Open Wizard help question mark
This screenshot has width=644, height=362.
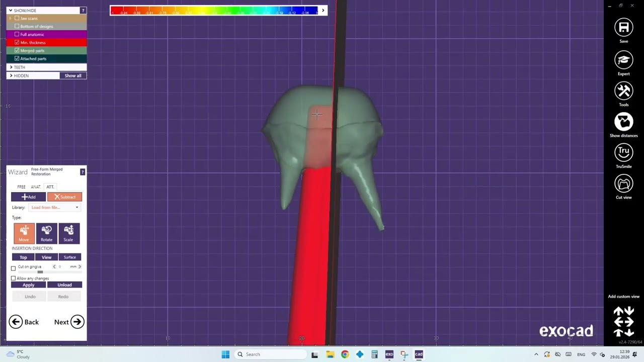pos(83,172)
